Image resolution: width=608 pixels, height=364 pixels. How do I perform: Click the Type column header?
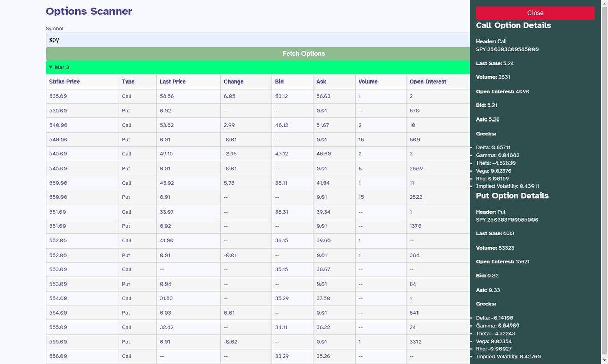pos(128,82)
